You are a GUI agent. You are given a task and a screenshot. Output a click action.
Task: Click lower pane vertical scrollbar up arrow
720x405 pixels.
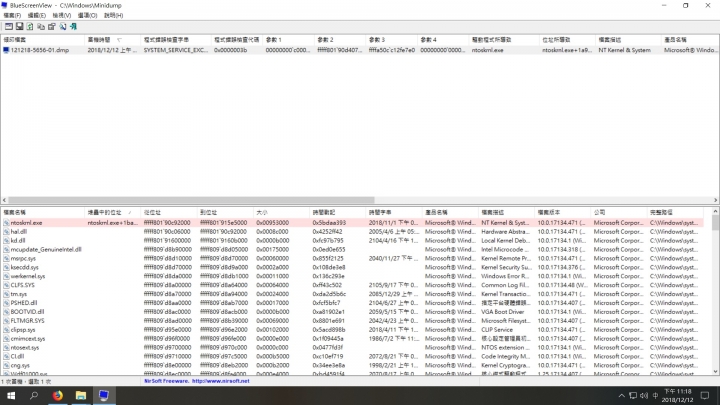[715, 212]
